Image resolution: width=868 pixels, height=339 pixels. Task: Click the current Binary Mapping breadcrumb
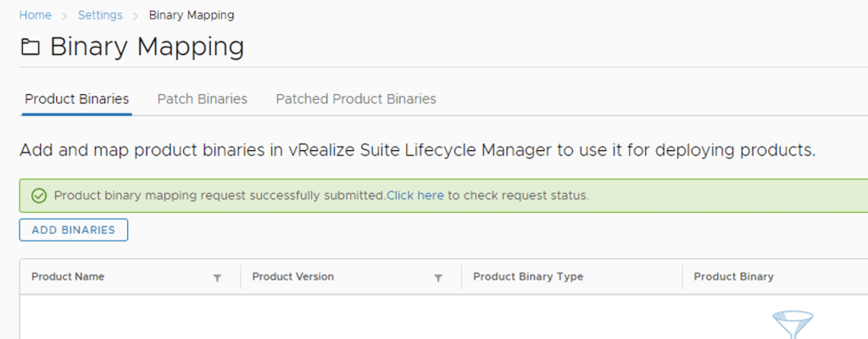[192, 15]
